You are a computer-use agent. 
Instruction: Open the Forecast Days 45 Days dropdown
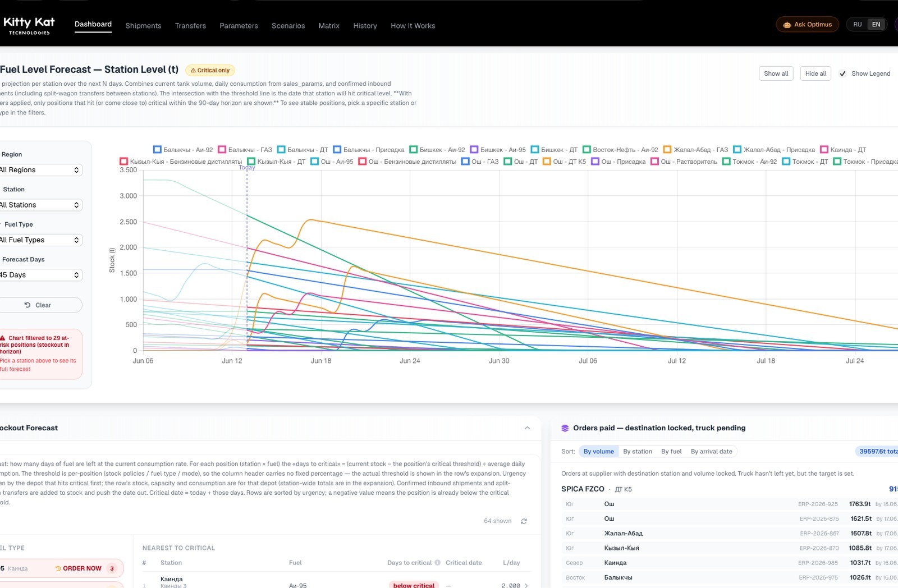point(39,275)
